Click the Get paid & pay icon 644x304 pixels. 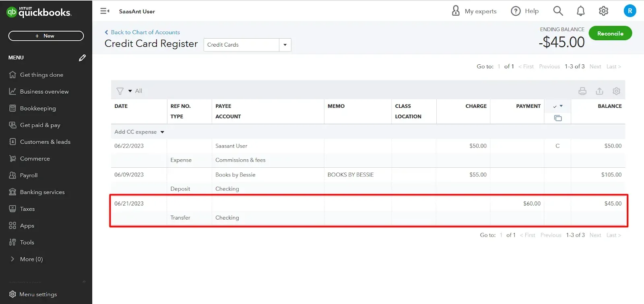click(12, 125)
